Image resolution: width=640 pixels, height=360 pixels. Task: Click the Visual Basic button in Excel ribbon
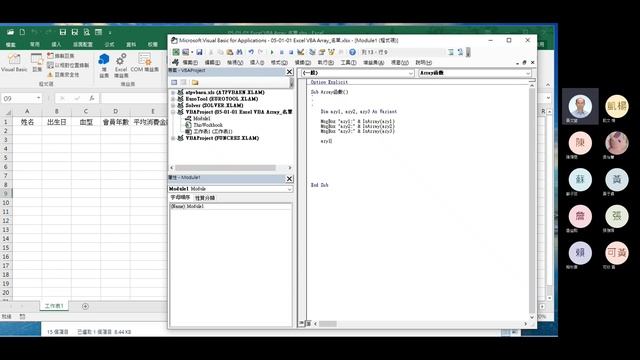[14, 62]
